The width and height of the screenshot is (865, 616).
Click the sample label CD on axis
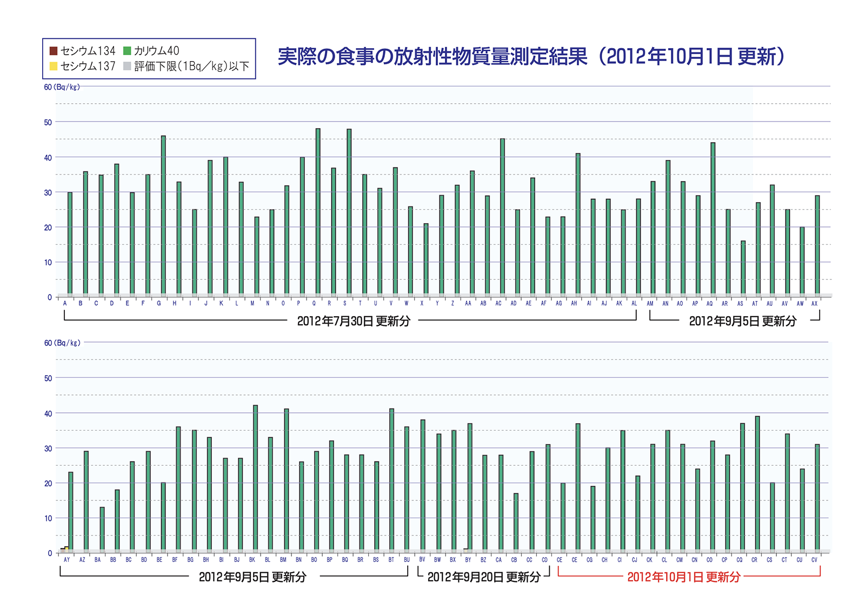545,560
